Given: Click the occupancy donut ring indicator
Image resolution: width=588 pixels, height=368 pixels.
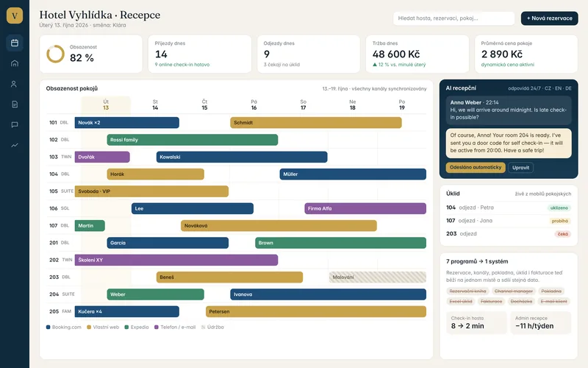Looking at the screenshot, I should 56,54.
